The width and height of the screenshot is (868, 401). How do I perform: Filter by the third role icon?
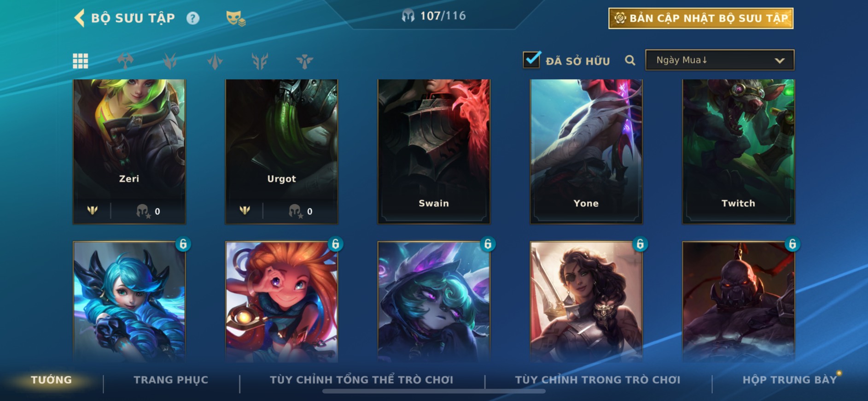215,61
